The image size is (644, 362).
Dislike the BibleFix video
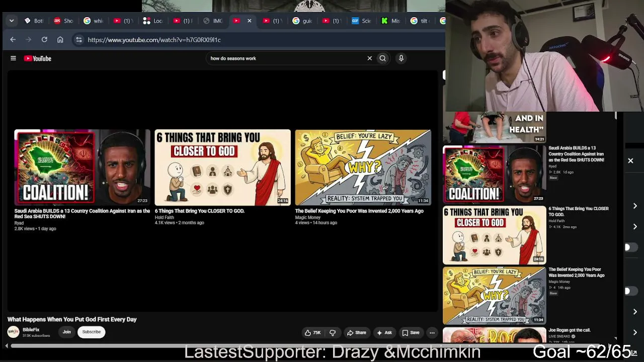(333, 332)
